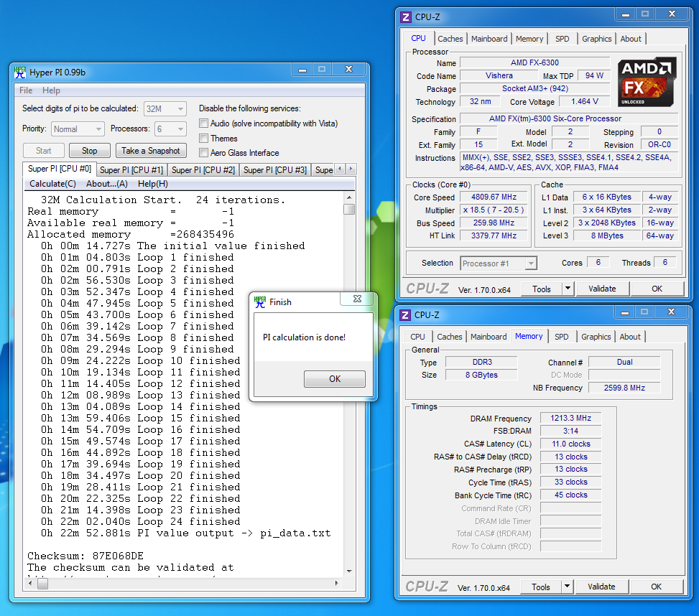The height and width of the screenshot is (616, 699).
Task: Click OK in the Finish dialog
Action: tap(335, 379)
